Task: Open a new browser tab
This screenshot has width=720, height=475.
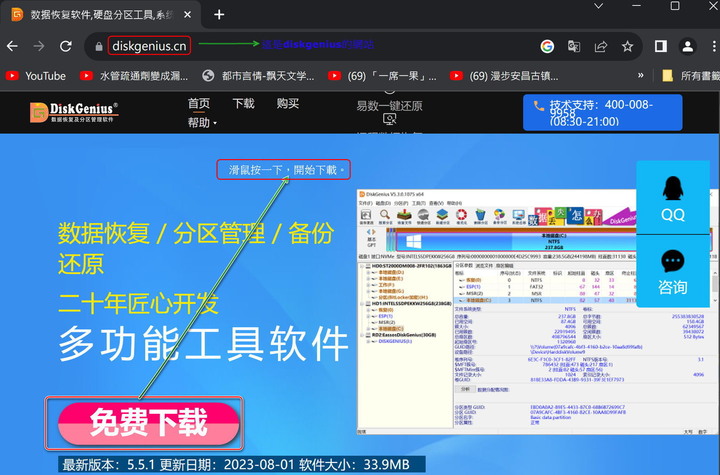Action: [x=219, y=15]
